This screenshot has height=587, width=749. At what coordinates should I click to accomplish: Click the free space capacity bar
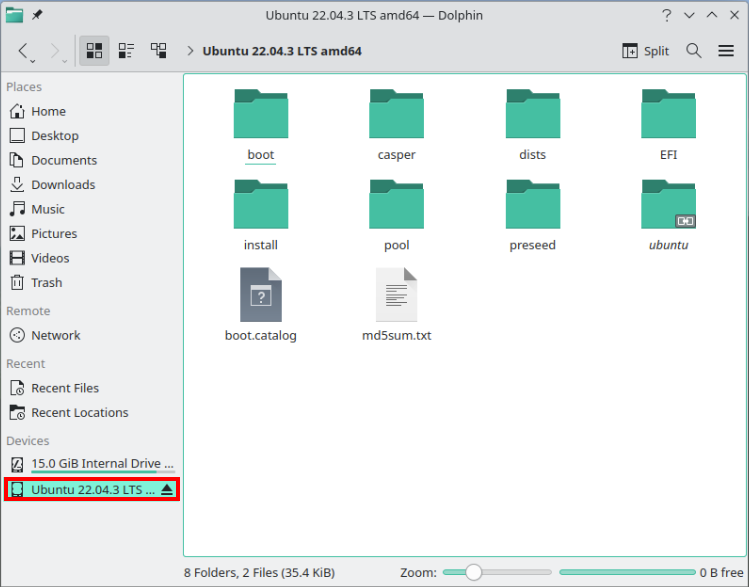coord(627,572)
